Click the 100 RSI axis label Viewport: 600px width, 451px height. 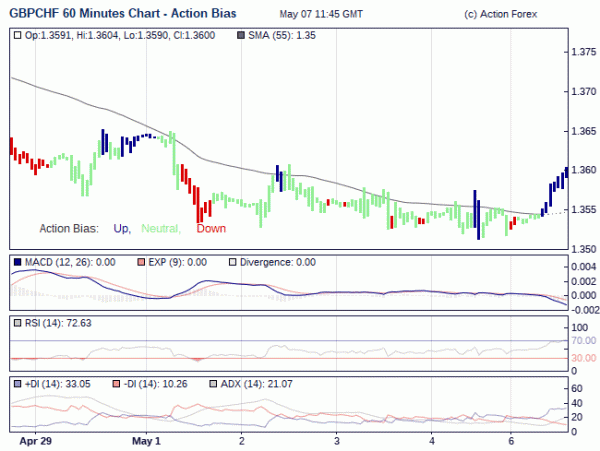(x=579, y=327)
